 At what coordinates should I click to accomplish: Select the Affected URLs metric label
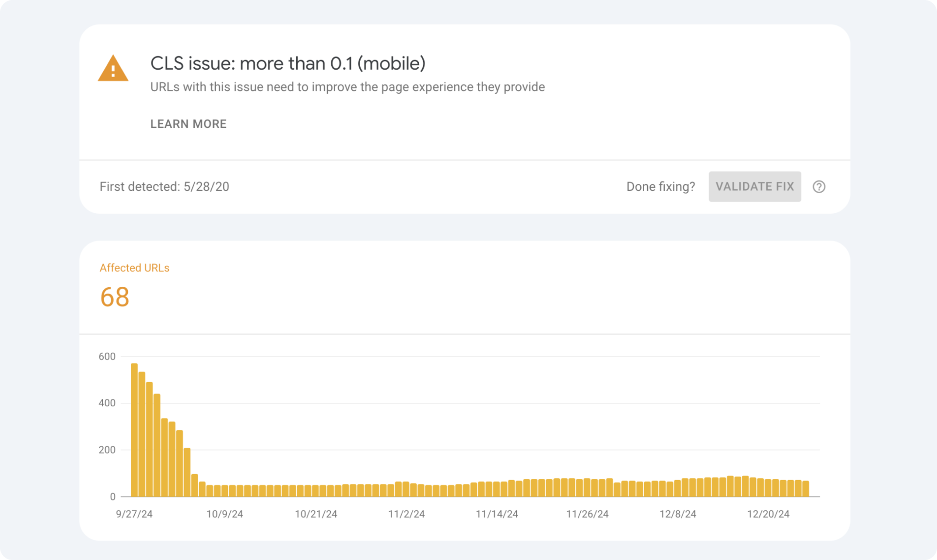[x=134, y=268]
